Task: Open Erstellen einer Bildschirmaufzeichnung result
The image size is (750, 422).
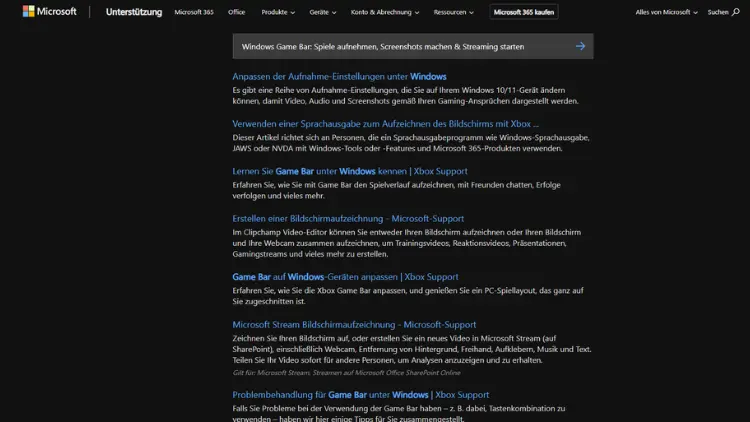Action: click(348, 219)
